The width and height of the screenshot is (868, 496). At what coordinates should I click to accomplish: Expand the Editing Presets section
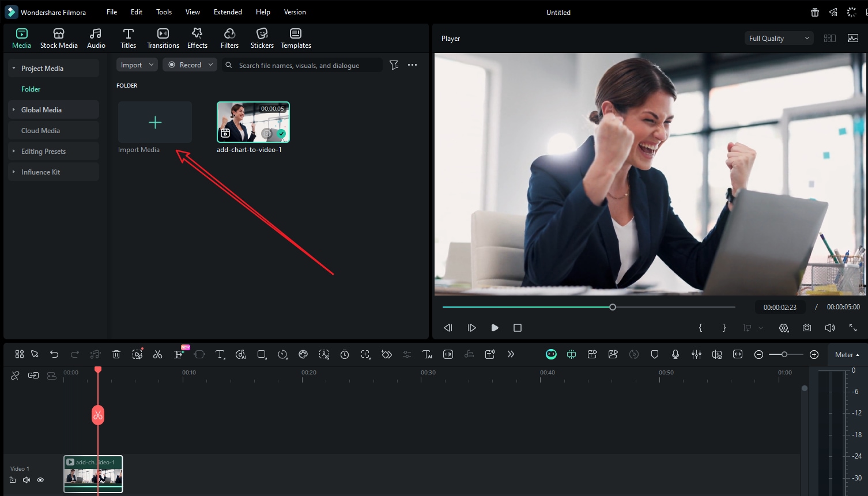14,151
